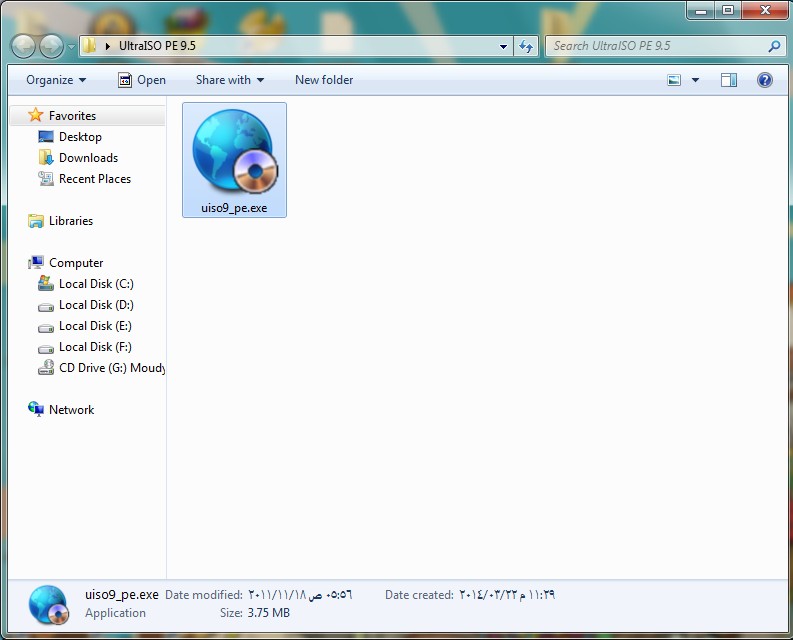Click the Recent Places icon
Image resolution: width=793 pixels, height=640 pixels.
(x=46, y=179)
